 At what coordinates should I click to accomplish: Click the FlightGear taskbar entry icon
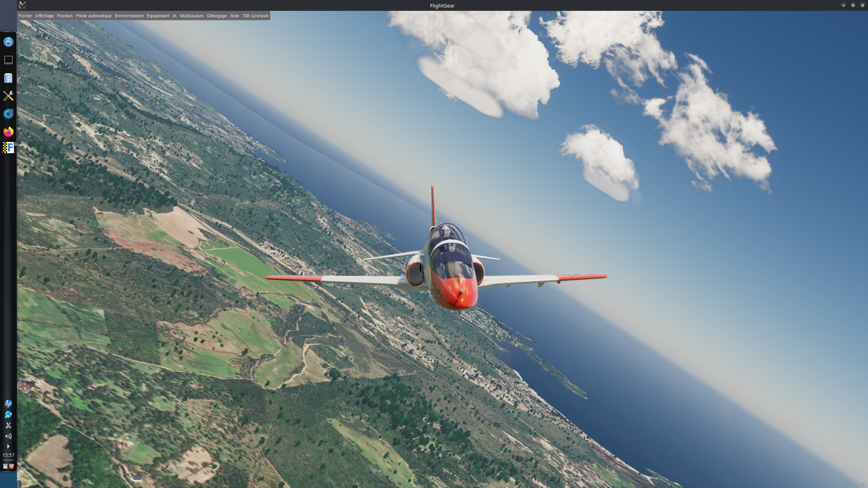(8, 147)
